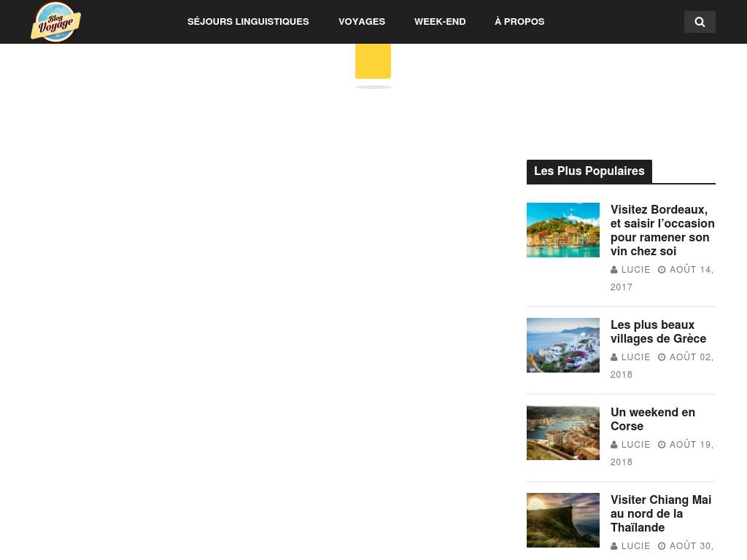
Task: Click the author icon in the Corse article
Action: [614, 445]
